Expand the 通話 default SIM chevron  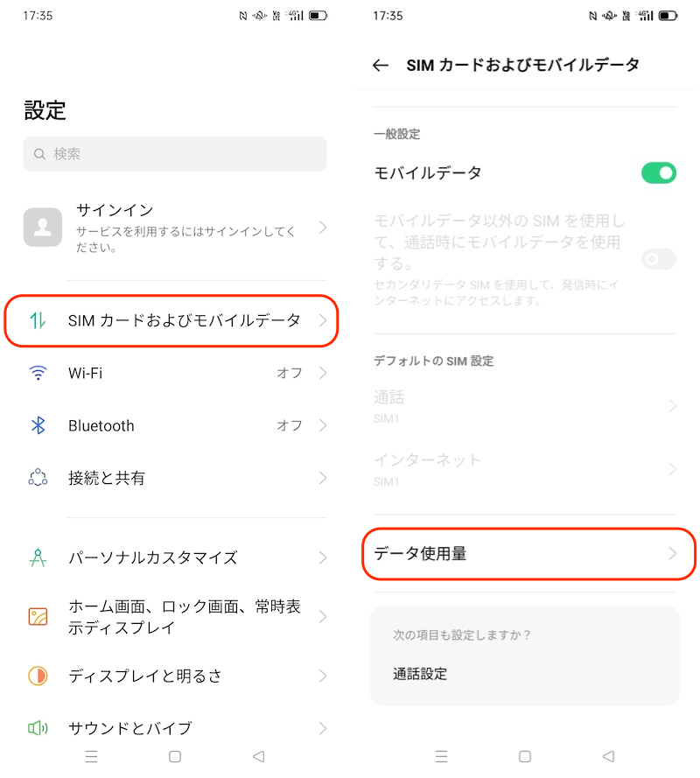672,406
